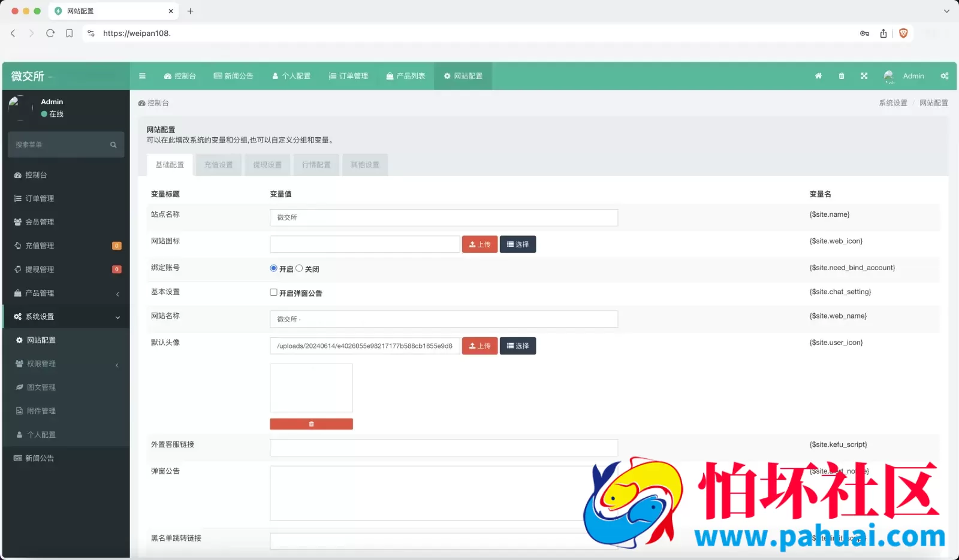The width and height of the screenshot is (959, 560).
Task: Switch to 控制台 top tab
Action: click(x=180, y=76)
